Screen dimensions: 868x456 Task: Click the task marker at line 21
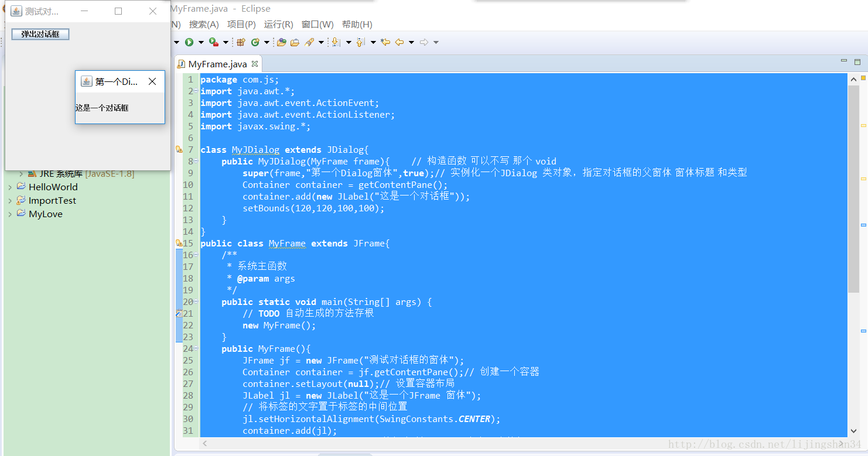(179, 314)
